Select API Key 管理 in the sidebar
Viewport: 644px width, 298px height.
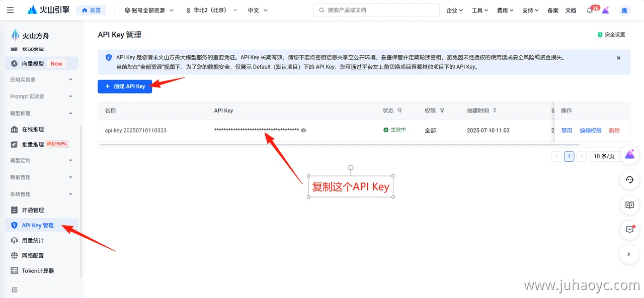point(42,225)
